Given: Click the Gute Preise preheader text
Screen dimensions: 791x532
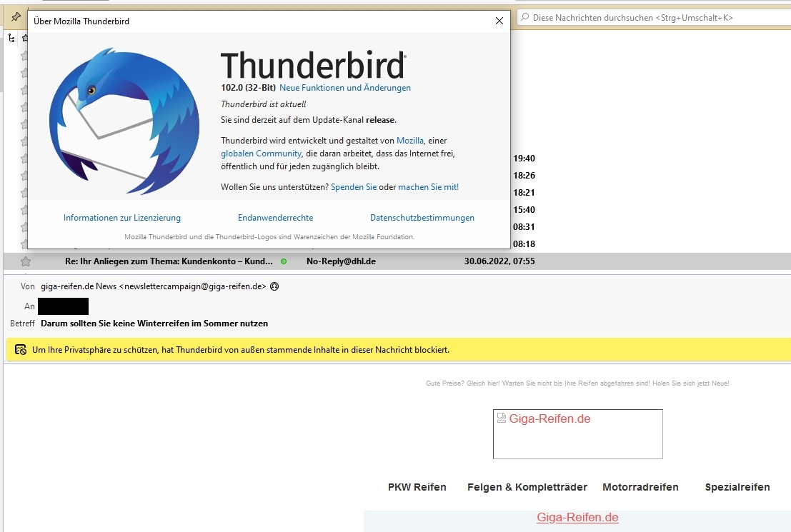Looking at the screenshot, I should coord(577,383).
